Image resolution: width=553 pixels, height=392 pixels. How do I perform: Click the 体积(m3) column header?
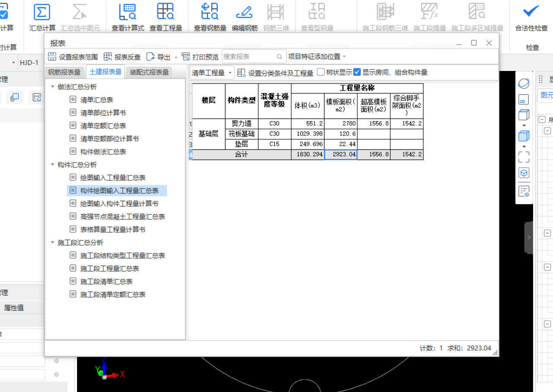point(308,105)
